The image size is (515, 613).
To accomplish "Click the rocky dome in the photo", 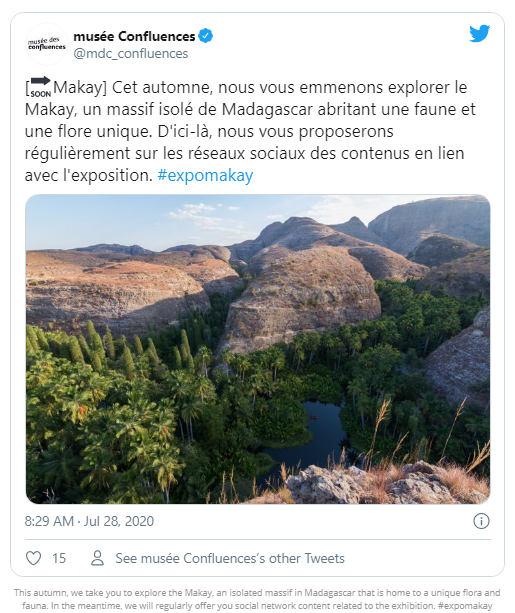I will pos(303,295).
